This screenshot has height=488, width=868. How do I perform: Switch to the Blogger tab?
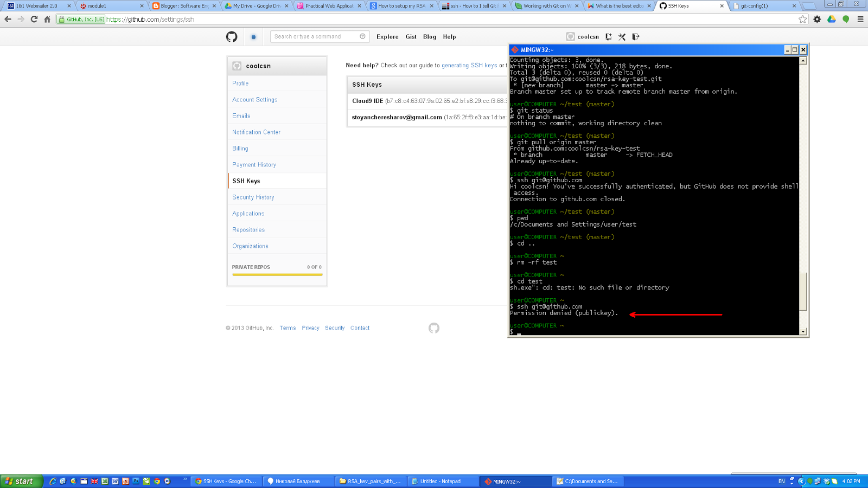point(184,6)
